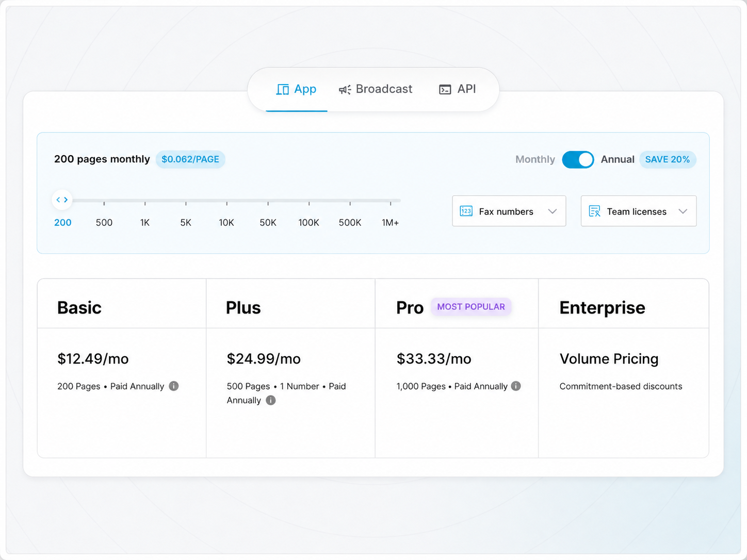This screenshot has width=747, height=560.
Task: Open the Fax numbers dropdown
Action: tap(509, 211)
